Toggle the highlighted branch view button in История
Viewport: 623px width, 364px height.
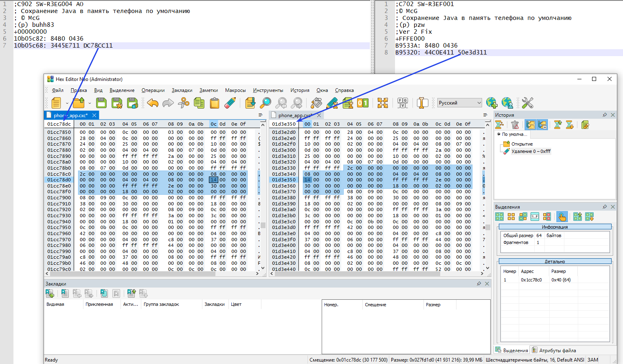click(530, 125)
